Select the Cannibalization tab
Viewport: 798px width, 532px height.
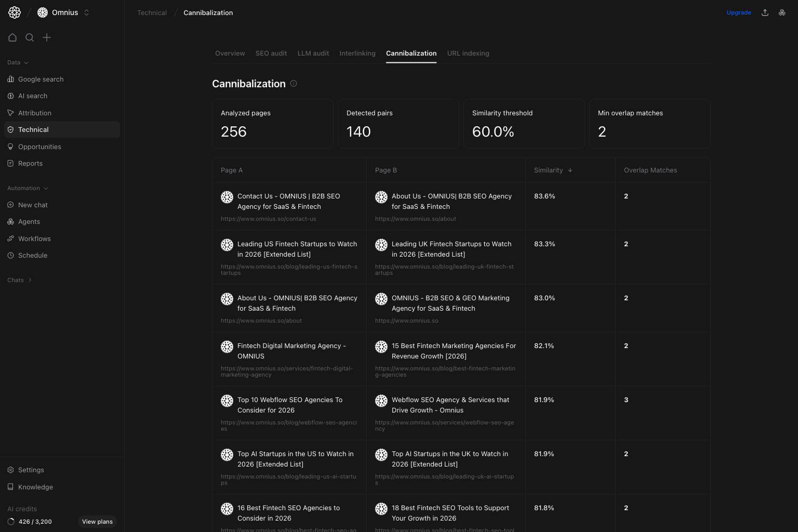click(x=411, y=53)
